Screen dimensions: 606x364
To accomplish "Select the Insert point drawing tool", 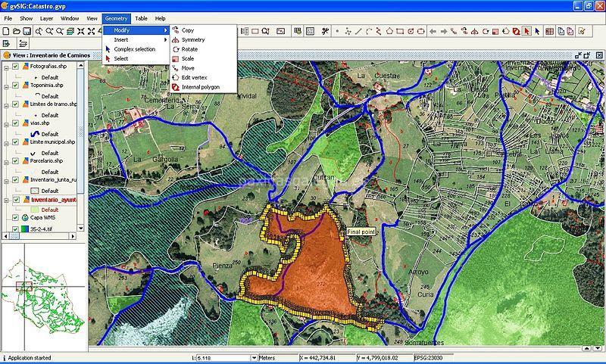I will (337, 31).
